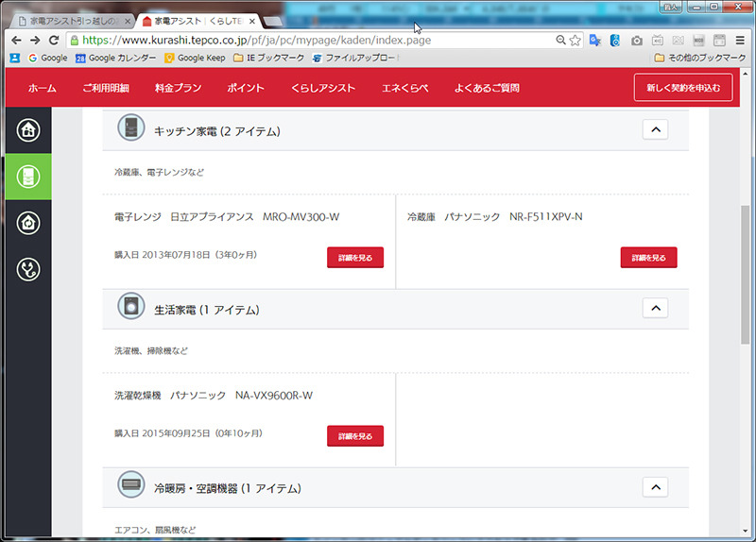Select the green appliance sidebar icon

[x=28, y=177]
